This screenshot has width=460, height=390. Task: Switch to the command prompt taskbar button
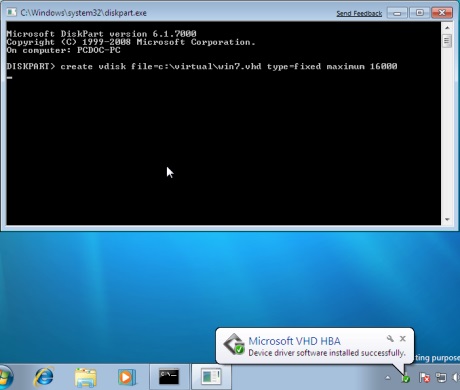pyautogui.click(x=169, y=377)
